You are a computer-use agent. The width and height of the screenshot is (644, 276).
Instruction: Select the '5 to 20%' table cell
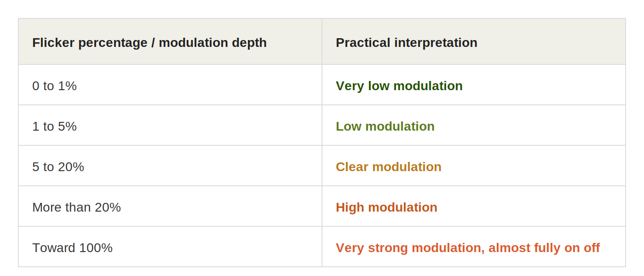click(x=170, y=166)
